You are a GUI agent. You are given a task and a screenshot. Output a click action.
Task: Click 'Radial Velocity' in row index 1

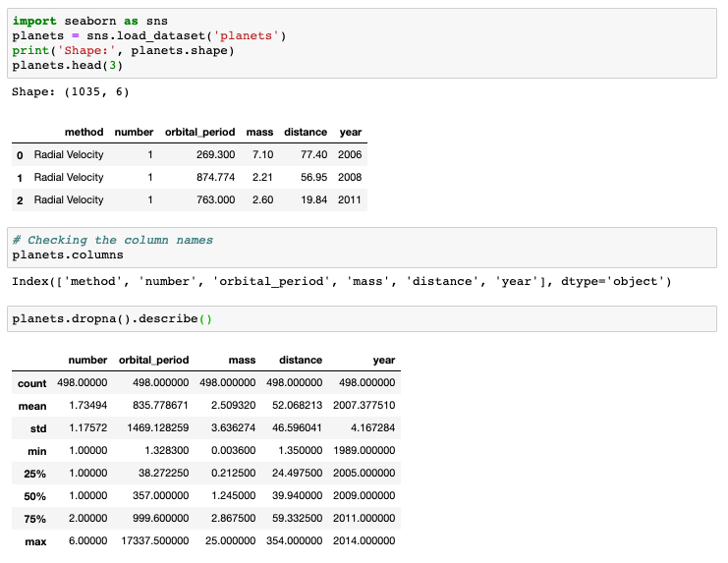pos(69,177)
